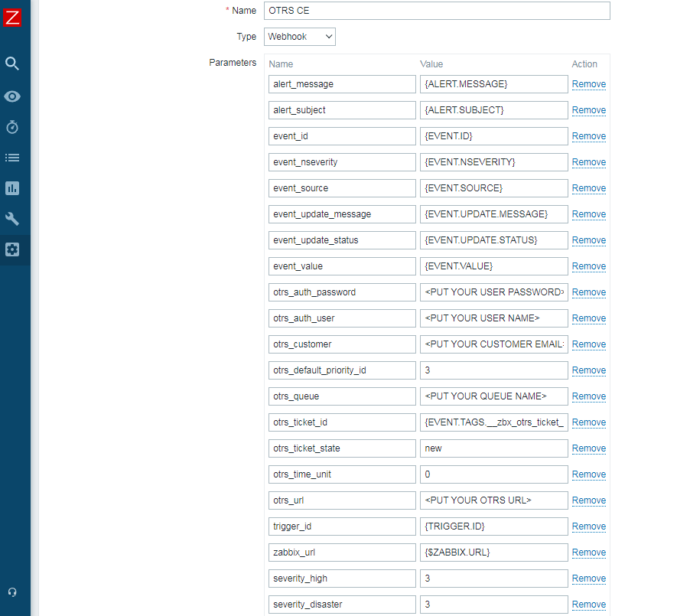This screenshot has width=677, height=616.
Task: Open Configuration wrench icon in sidebar
Action: click(x=12, y=219)
